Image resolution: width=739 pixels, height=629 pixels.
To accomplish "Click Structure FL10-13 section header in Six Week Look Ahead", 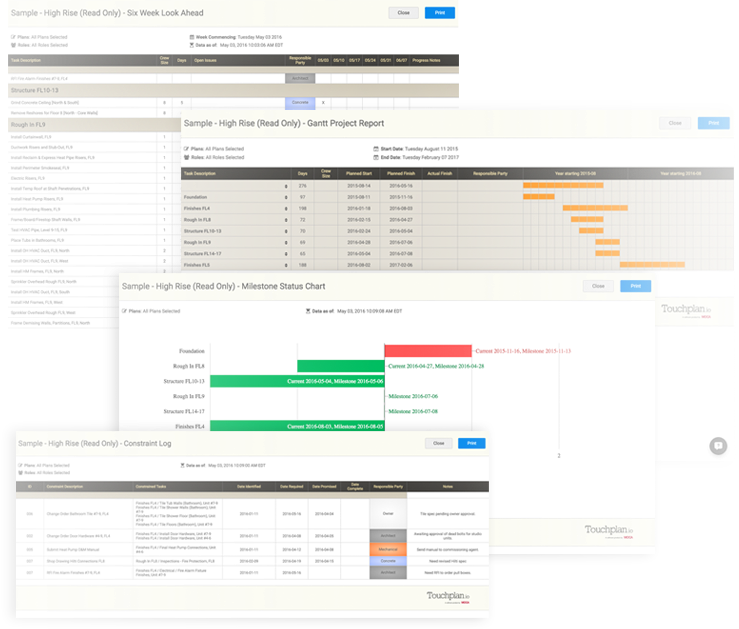I will click(233, 90).
